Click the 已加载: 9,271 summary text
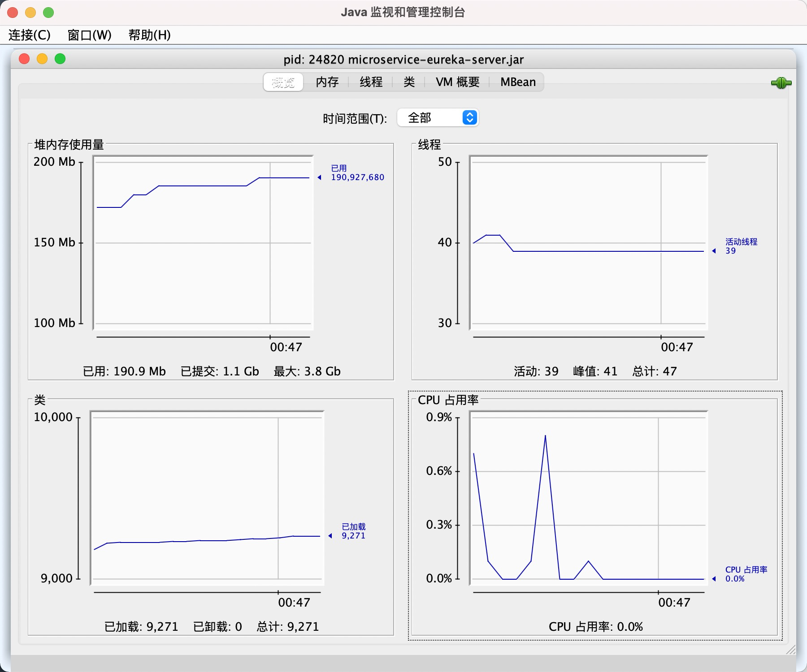Screen dimensions: 807x672 pos(141,627)
